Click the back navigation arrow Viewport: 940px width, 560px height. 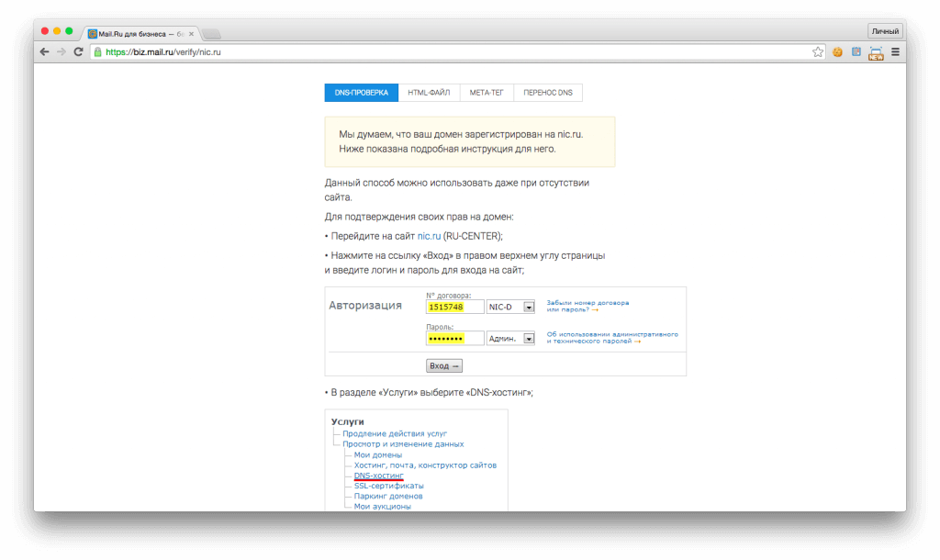(43, 52)
